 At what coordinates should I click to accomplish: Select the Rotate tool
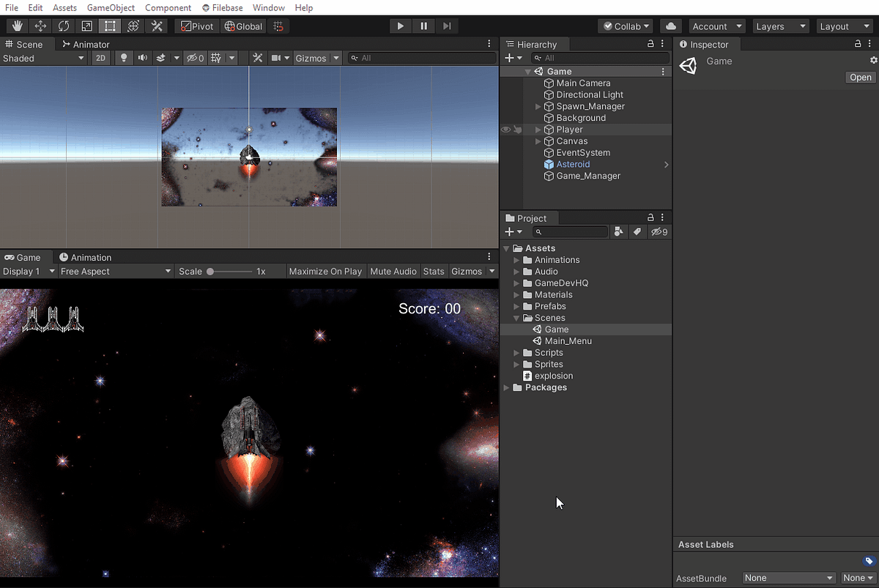click(x=64, y=26)
